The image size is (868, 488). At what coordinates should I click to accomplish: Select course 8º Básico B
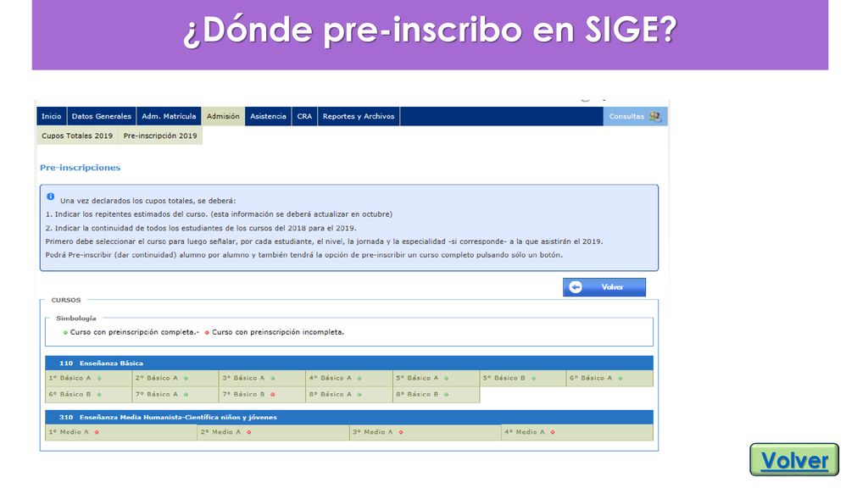coord(437,395)
